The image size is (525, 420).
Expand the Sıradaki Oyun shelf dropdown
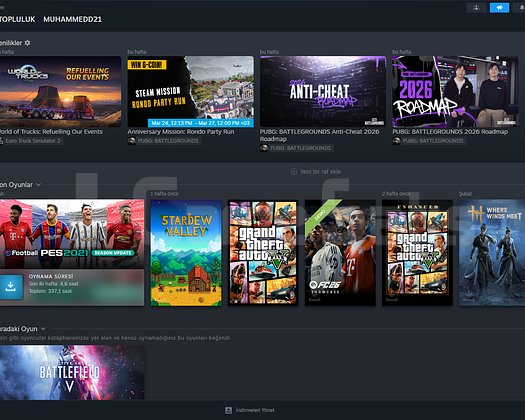pyautogui.click(x=43, y=329)
